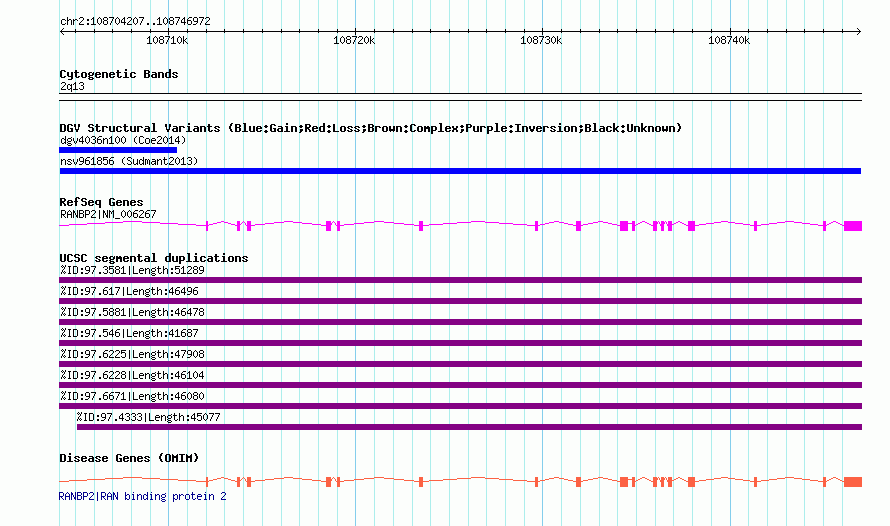Screen dimensions: 890x526
Task: Open the RANBP2|NM_006267 RefSeq gene label
Action: point(108,214)
